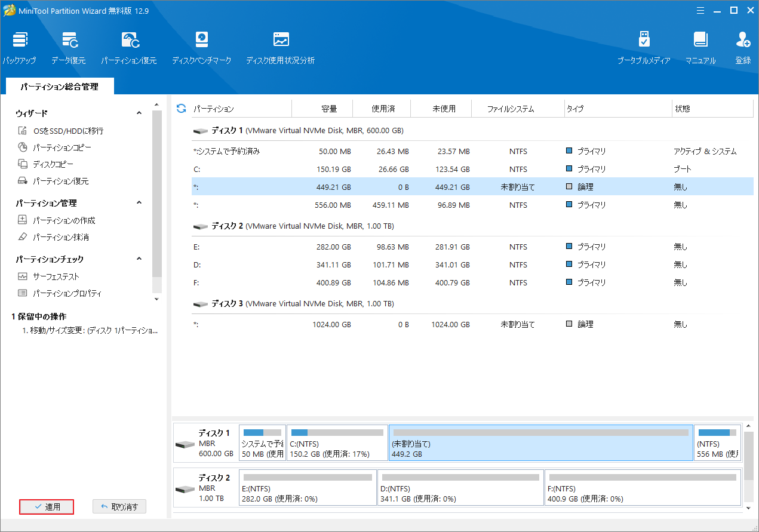Open パーティション復元 toolbar tool

[x=129, y=48]
